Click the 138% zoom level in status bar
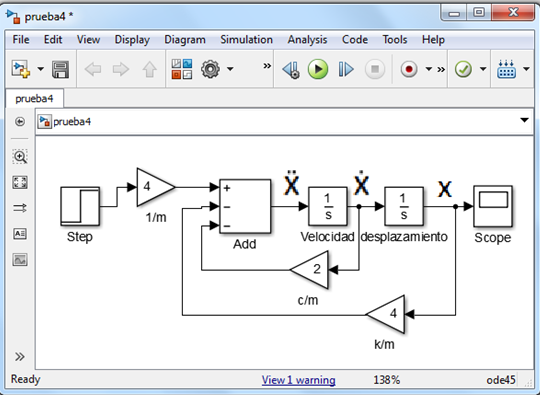540x395 pixels. click(x=386, y=380)
